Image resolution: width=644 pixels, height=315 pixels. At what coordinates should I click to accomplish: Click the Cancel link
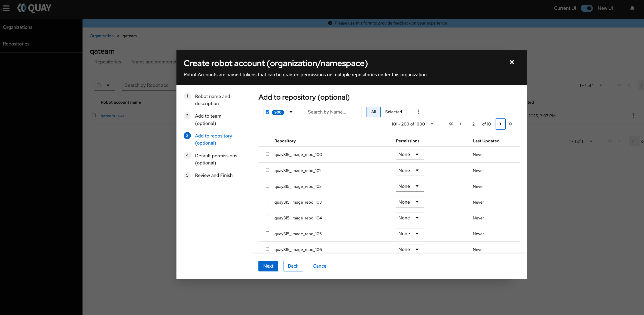[x=320, y=266]
